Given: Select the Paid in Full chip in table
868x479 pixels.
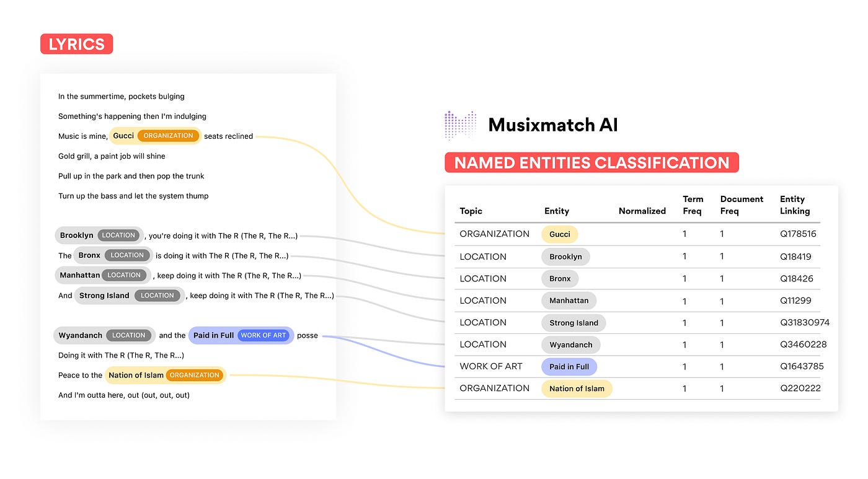Looking at the screenshot, I should click(x=569, y=366).
